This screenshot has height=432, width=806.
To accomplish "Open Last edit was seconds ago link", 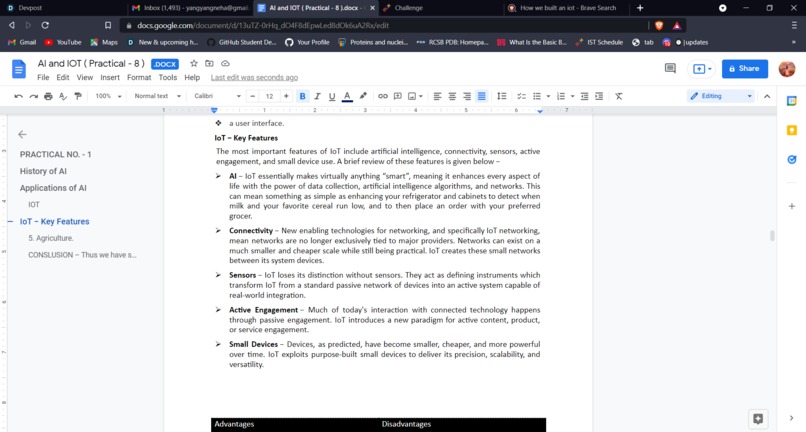I will click(254, 78).
